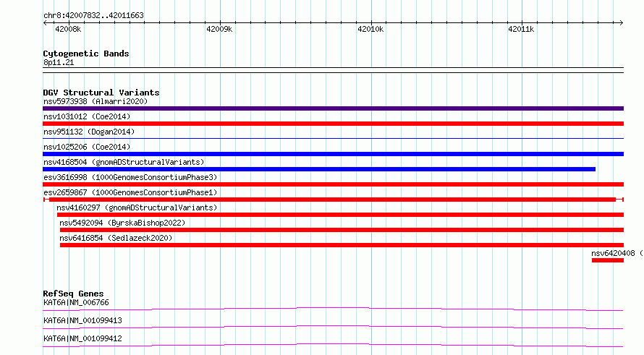The width and height of the screenshot is (644, 355).
Task: Click the right arrow of the ruler
Action: [x=621, y=23]
